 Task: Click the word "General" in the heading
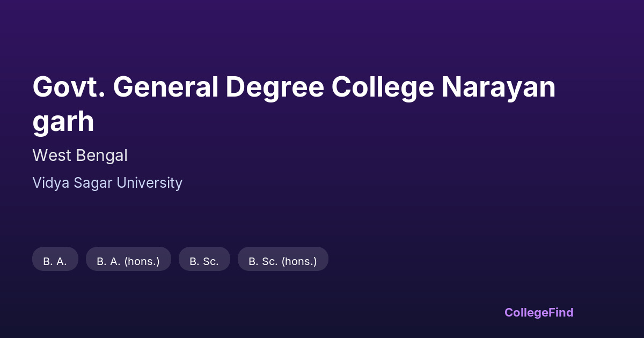[165, 87]
